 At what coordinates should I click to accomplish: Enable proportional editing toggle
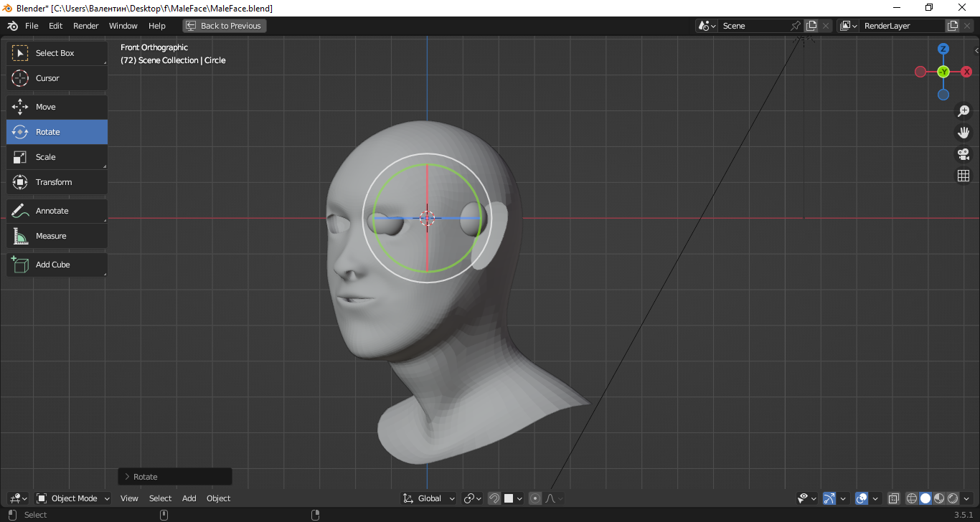point(534,498)
